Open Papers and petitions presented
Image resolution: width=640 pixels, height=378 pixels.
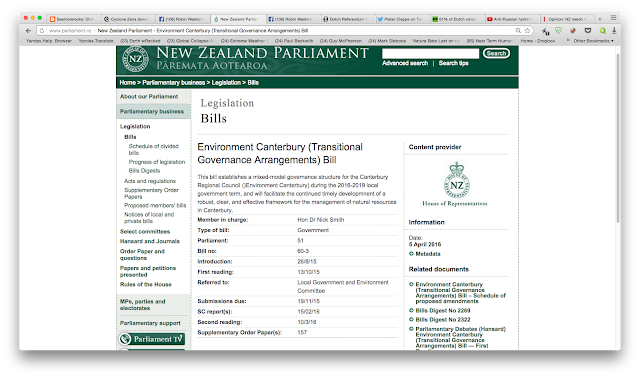pyautogui.click(x=148, y=271)
